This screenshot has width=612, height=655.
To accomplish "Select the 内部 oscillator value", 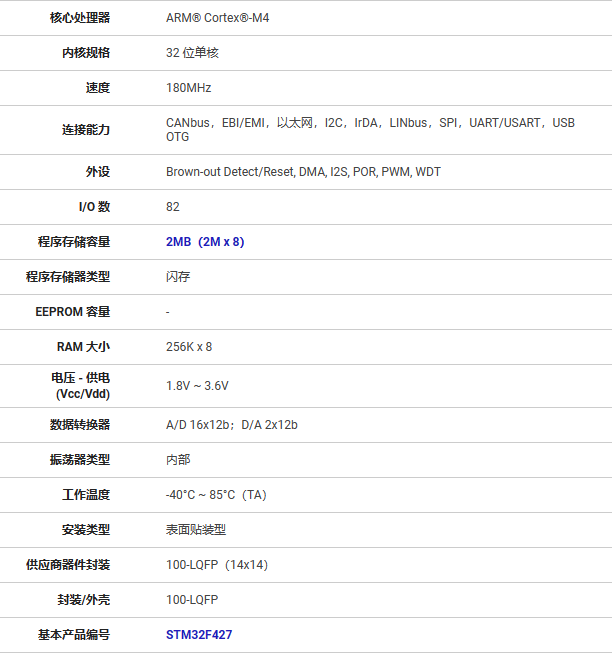I will click(178, 460).
